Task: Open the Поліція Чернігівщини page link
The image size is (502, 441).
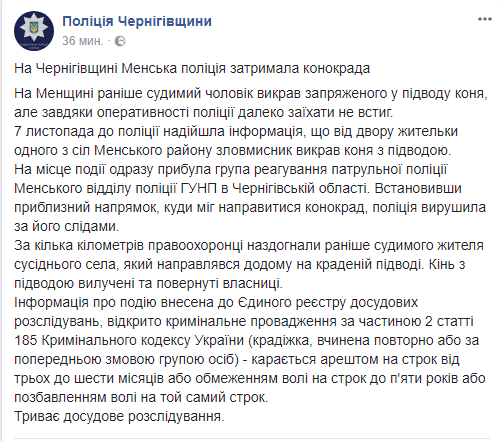Action: point(137,21)
